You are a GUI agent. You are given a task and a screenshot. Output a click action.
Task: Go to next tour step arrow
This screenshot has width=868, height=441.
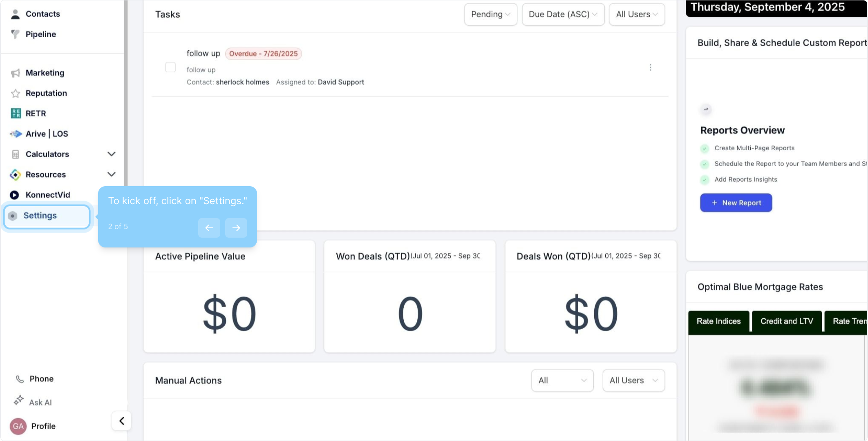(x=236, y=228)
